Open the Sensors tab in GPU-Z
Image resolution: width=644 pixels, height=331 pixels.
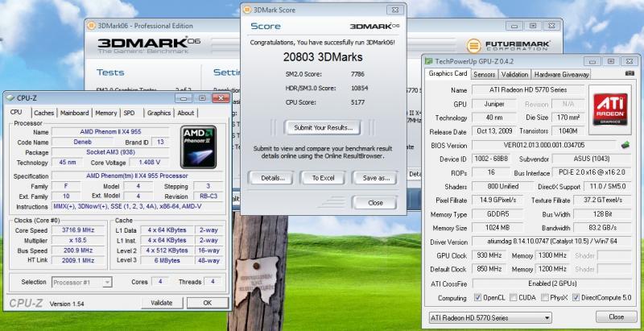click(485, 74)
